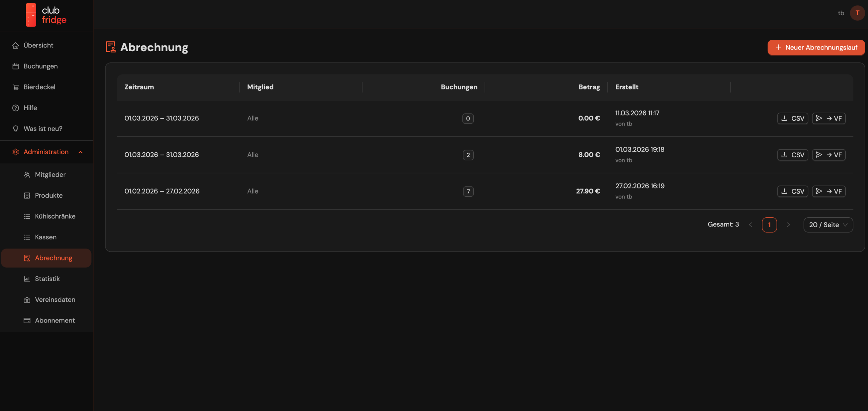Open Was ist neu? lightbulb entry

(42, 129)
